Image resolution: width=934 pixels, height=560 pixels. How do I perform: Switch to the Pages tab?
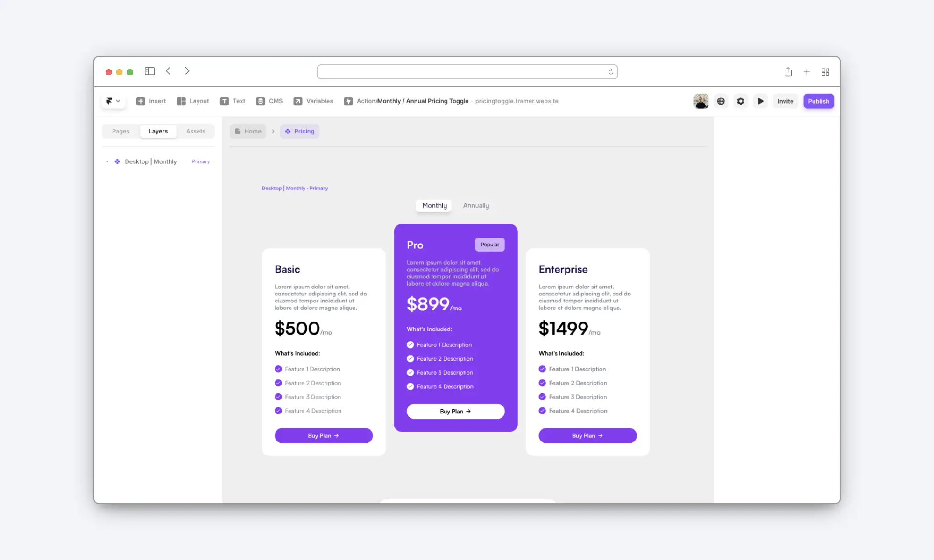coord(120,131)
